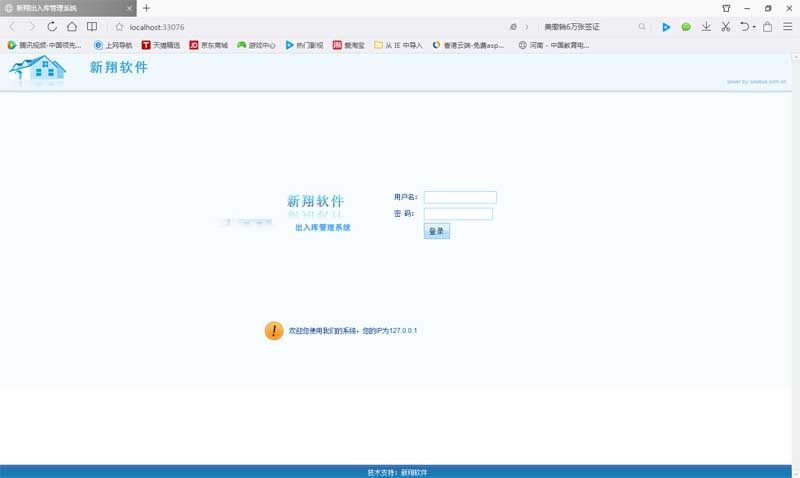Click the scissors screenshot tool icon
This screenshot has height=478, width=800.
coord(726,27)
